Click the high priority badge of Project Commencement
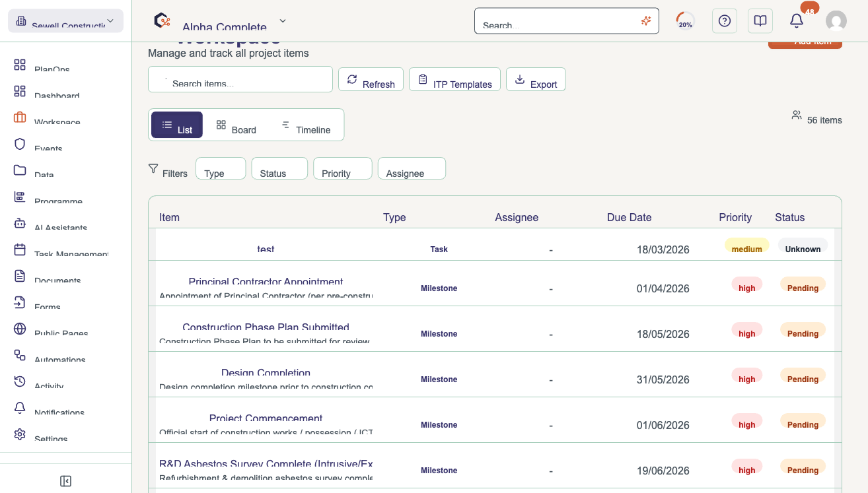Image resolution: width=868 pixels, height=493 pixels. (747, 422)
